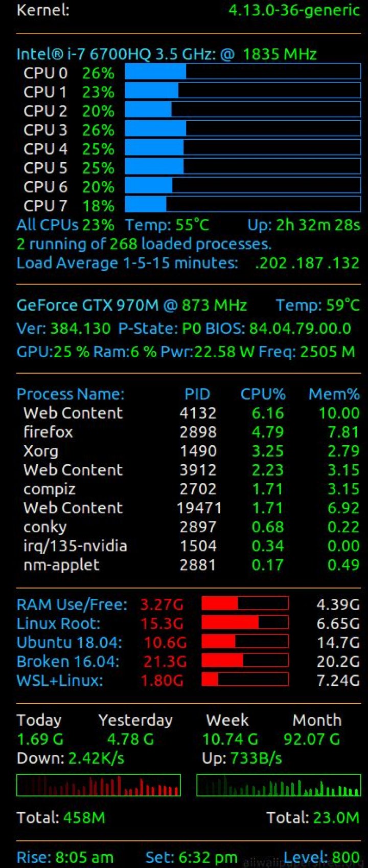Viewport: 368px width, 868px height.
Task: Click kernel version 4.13.0-36-generic
Action: pyautogui.click(x=294, y=10)
